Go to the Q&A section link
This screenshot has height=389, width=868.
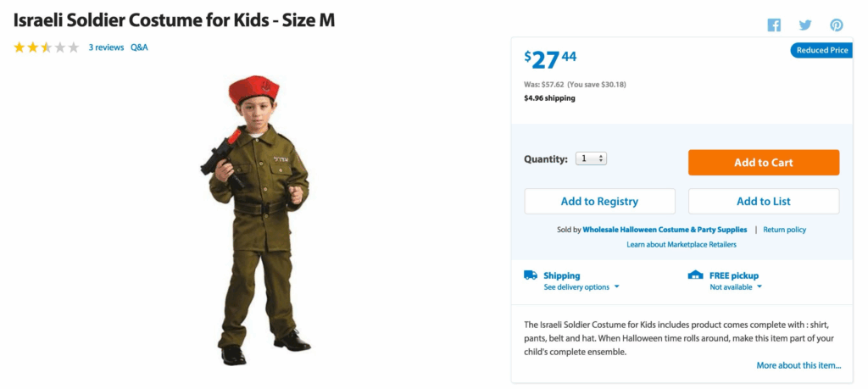139,47
